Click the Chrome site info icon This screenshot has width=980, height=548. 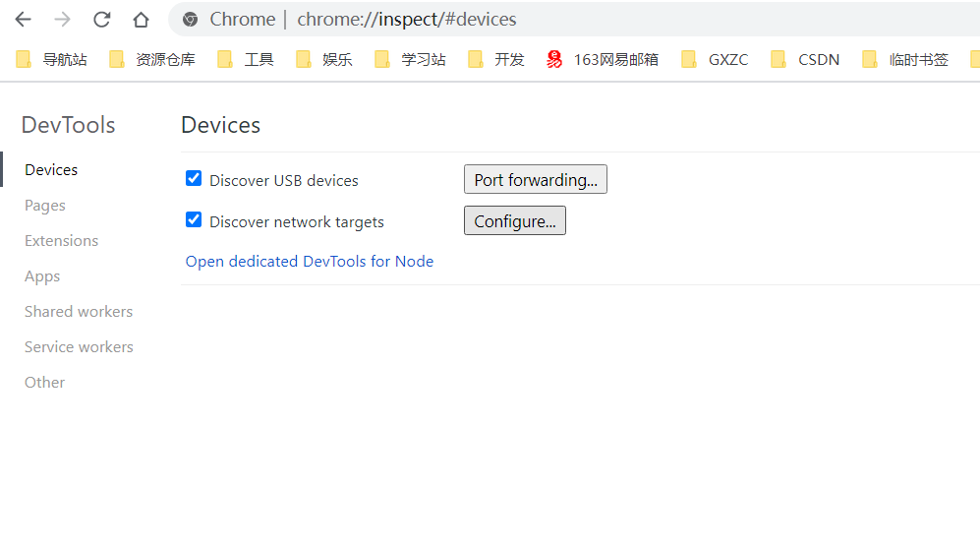tap(191, 20)
